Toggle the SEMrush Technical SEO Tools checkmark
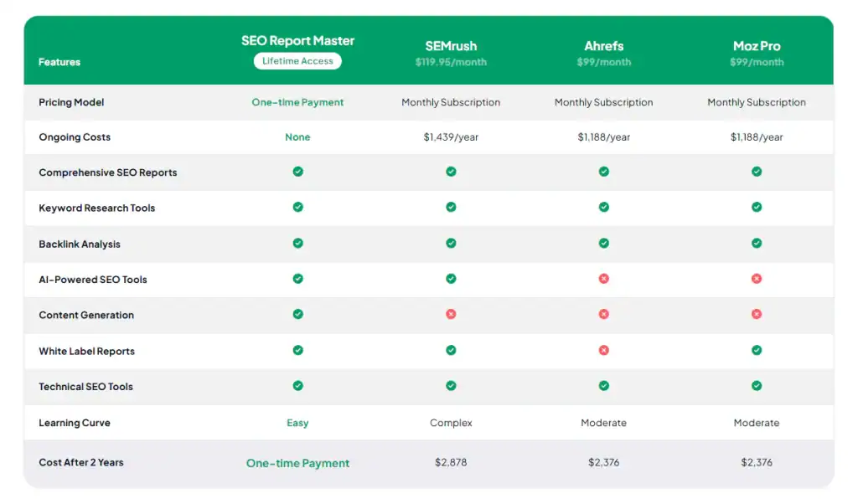This screenshot has width=858, height=504. point(451,386)
